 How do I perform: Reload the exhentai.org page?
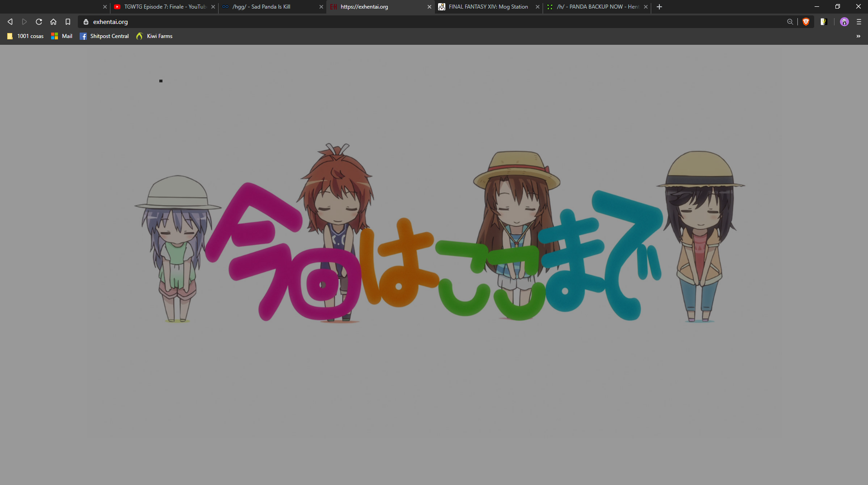coord(39,22)
